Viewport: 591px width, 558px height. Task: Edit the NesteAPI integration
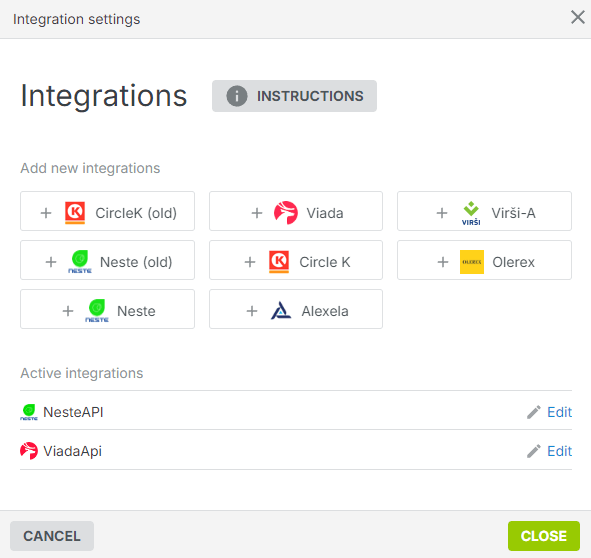coord(559,412)
